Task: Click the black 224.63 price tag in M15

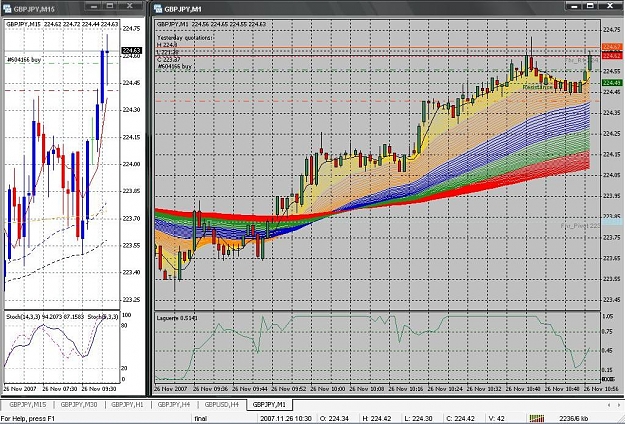Action: tap(132, 51)
